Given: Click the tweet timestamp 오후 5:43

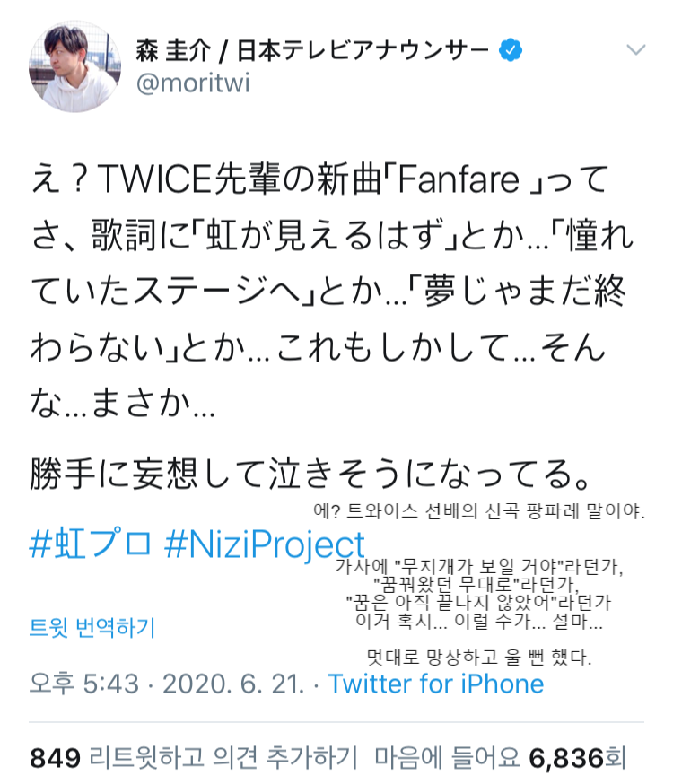Looking at the screenshot, I should (x=84, y=684).
